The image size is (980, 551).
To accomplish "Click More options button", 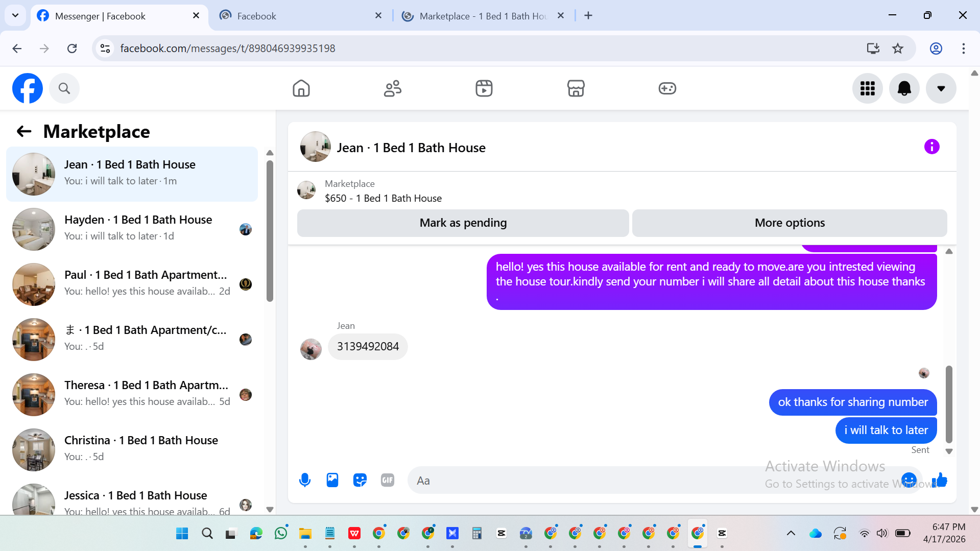I will click(x=790, y=223).
